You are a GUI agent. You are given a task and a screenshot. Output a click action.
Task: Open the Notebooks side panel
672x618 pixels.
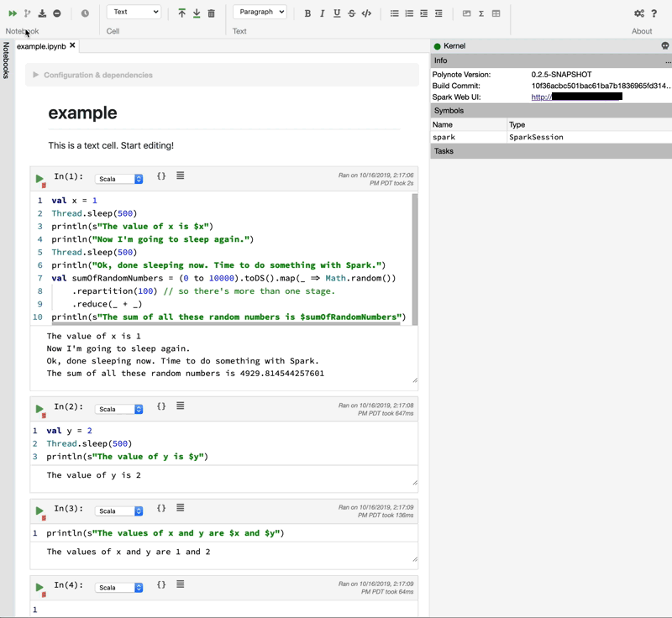click(6, 60)
